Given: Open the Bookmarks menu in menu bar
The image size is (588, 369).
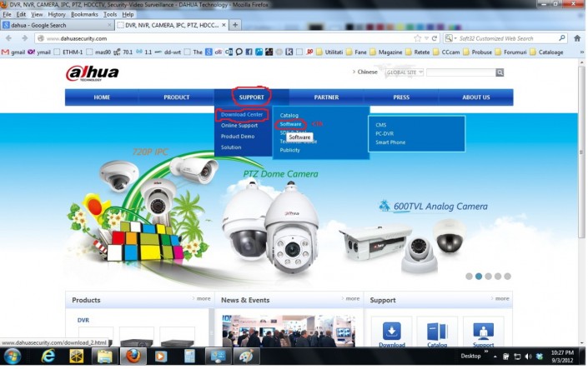Looking at the screenshot, I should click(x=84, y=14).
